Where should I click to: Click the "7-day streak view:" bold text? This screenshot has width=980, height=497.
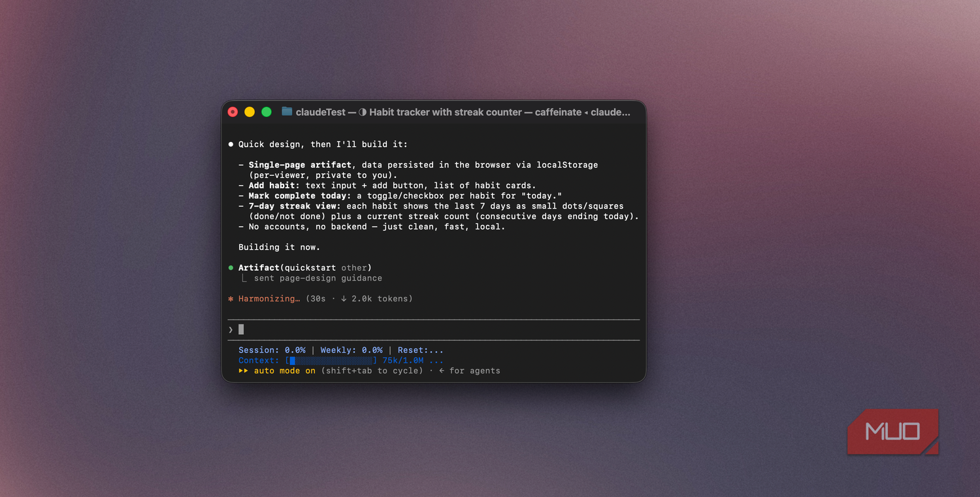point(295,206)
